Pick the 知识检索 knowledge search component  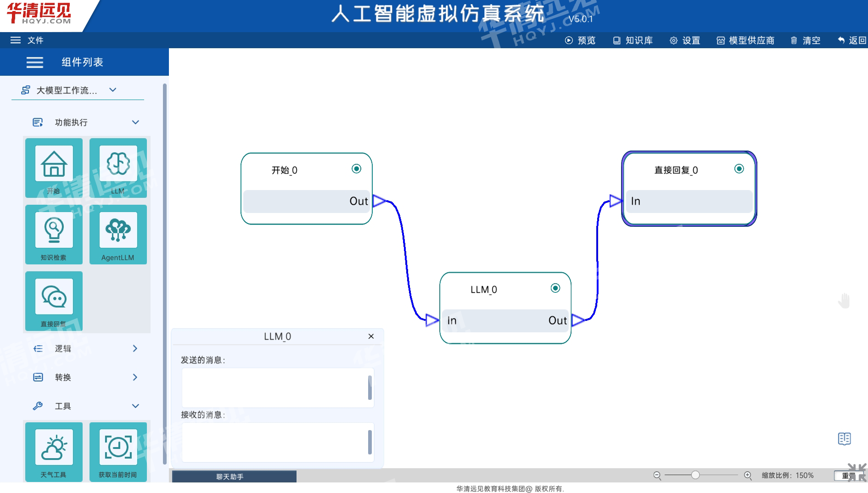[54, 231]
